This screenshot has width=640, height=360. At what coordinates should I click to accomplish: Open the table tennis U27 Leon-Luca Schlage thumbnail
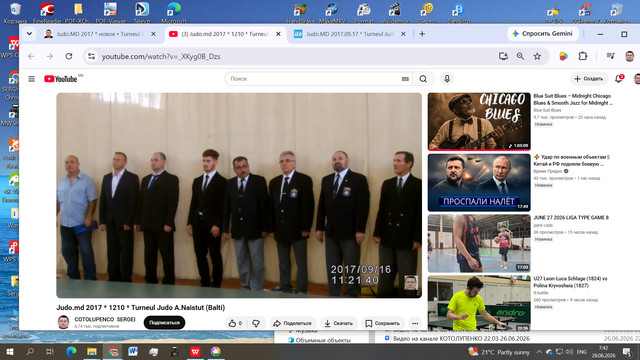[479, 303]
